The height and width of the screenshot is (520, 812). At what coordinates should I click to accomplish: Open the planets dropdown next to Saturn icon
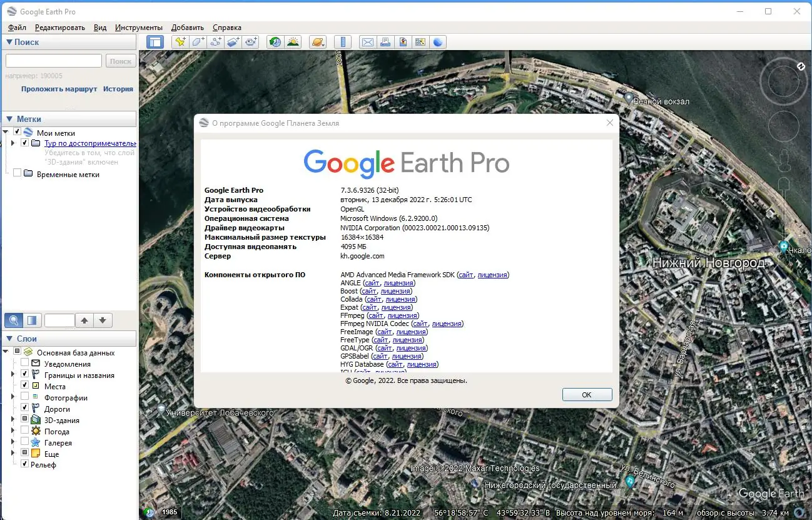tap(323, 44)
